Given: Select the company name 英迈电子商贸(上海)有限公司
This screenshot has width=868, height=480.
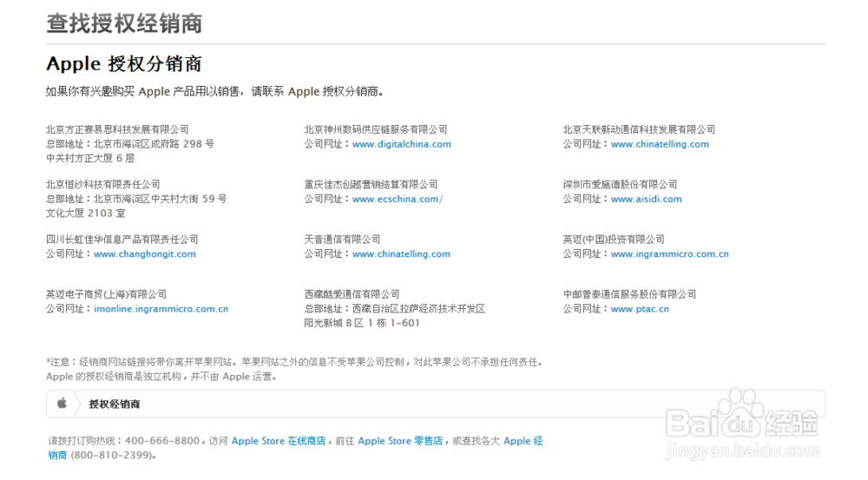Looking at the screenshot, I should click(106, 294).
